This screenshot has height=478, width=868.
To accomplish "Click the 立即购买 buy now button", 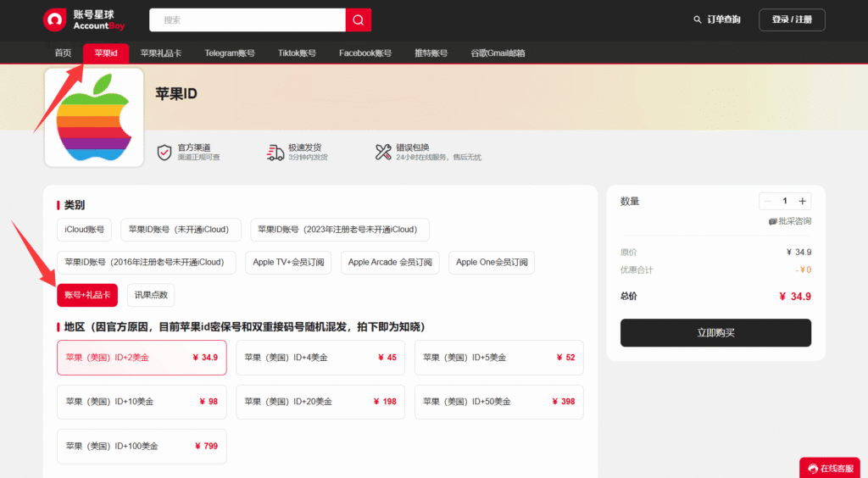I will pyautogui.click(x=715, y=332).
